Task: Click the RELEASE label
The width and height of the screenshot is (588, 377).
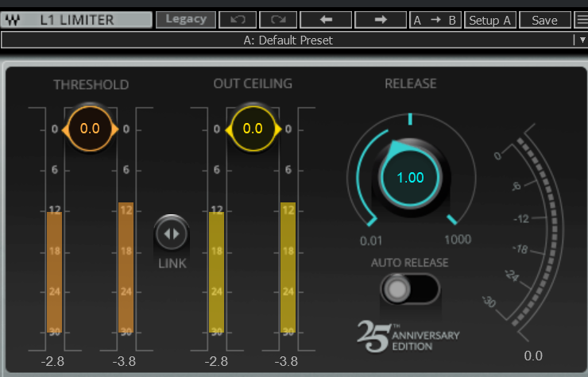Action: 411,83
